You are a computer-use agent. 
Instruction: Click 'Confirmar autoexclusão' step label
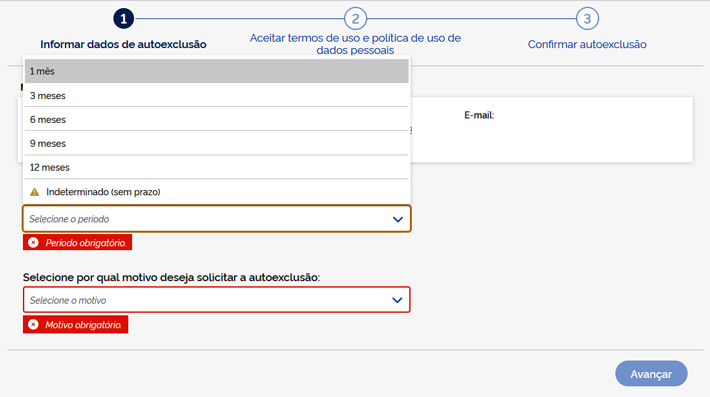tap(587, 44)
